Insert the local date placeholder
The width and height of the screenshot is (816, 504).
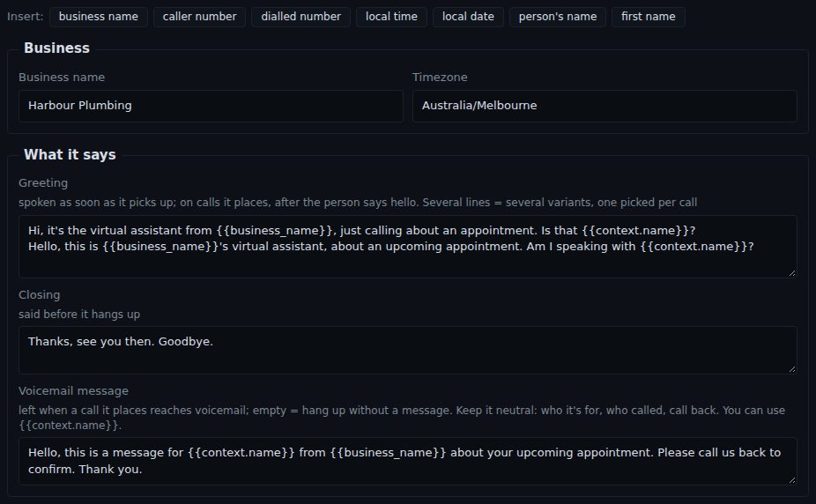(468, 17)
